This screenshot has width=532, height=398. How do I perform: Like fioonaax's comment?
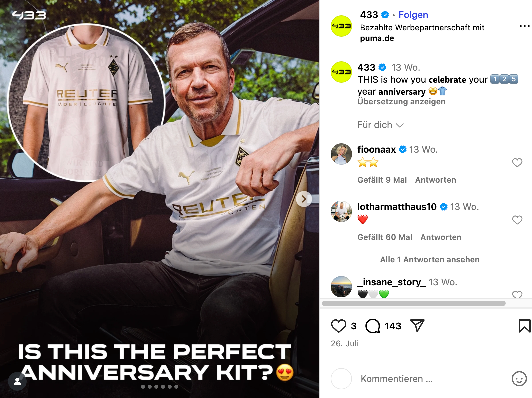point(517,163)
